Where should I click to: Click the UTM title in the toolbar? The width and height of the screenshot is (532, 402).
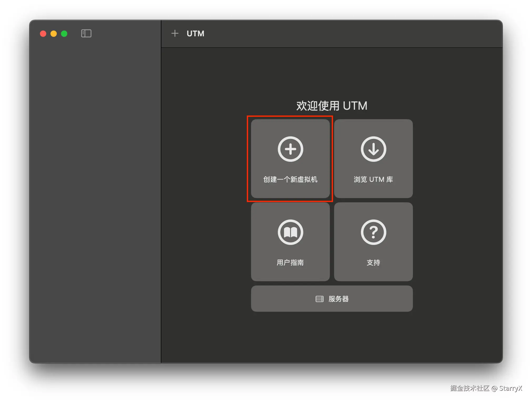click(x=195, y=33)
